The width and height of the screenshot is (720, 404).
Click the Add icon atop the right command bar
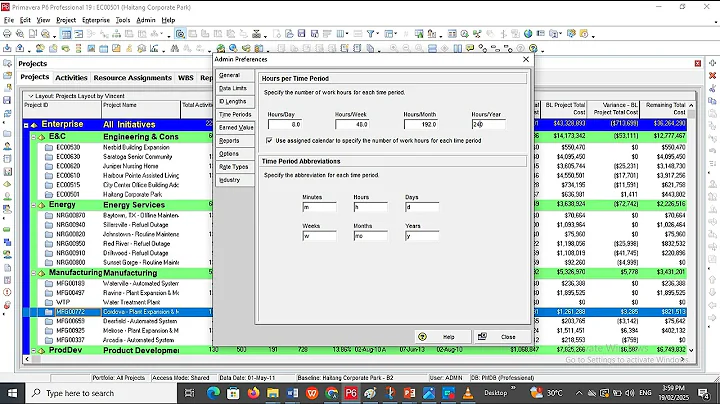point(713,63)
